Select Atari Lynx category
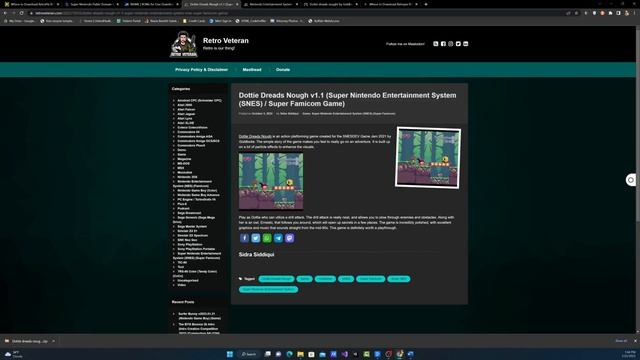Viewport: 640px width, 360px height. pyautogui.click(x=185, y=118)
